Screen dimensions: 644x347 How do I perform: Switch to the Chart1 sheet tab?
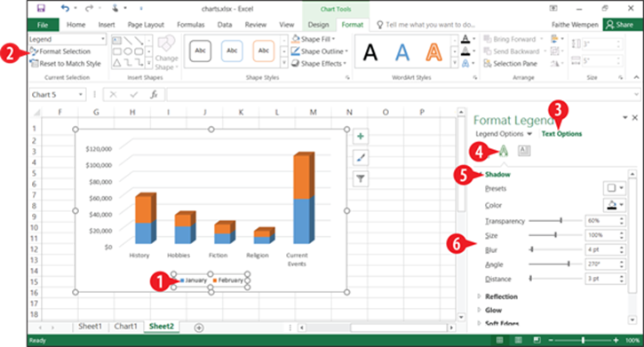[125, 327]
